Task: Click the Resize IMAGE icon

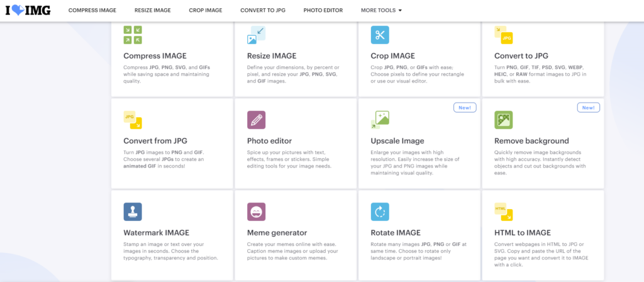Action: [x=256, y=35]
